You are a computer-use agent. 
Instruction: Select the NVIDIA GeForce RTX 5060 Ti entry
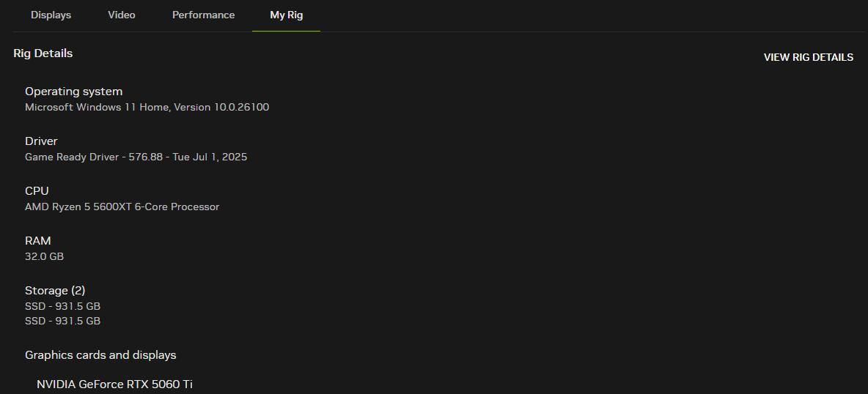tap(114, 384)
